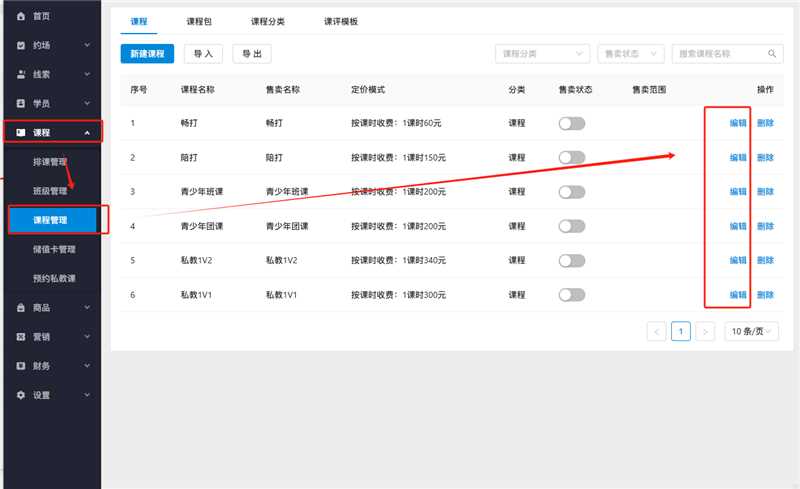Expand the 线索 sidebar menu chevron

tap(87, 75)
